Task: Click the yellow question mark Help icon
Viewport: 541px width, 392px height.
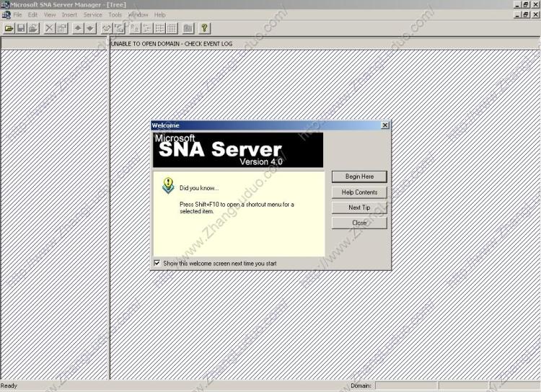Action: [x=204, y=28]
